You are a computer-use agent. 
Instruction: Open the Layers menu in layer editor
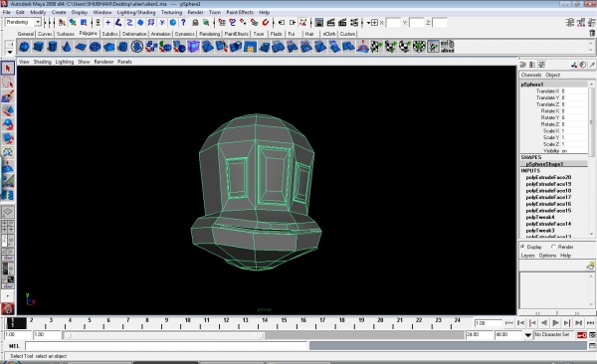tap(527, 256)
